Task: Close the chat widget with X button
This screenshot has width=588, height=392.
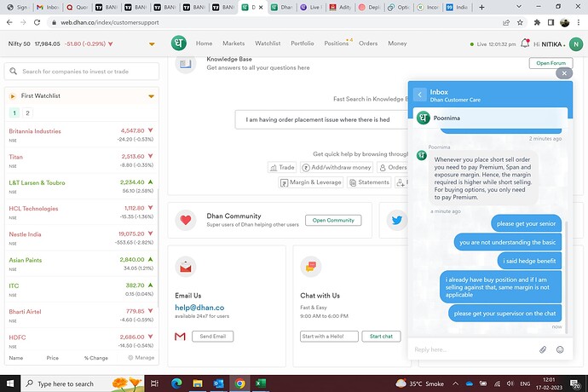Action: [x=564, y=73]
